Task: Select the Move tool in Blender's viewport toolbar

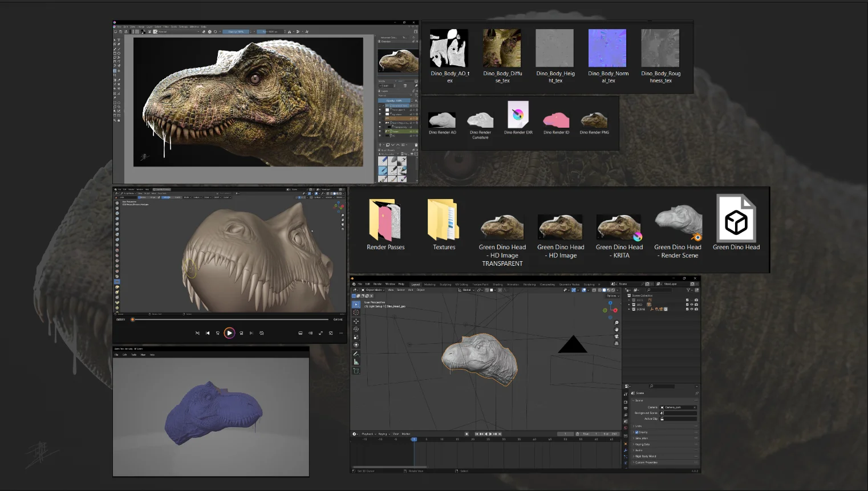Action: click(356, 322)
